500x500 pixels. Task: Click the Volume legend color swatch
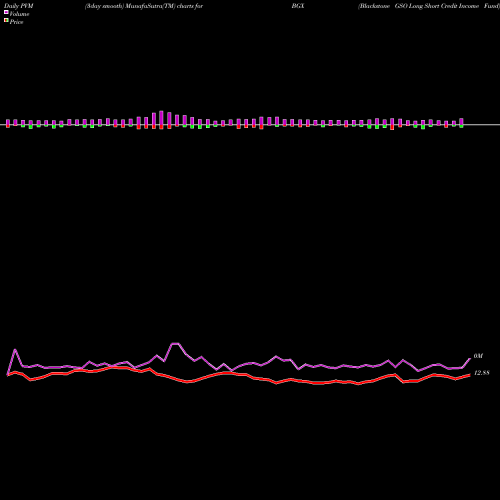6,12
